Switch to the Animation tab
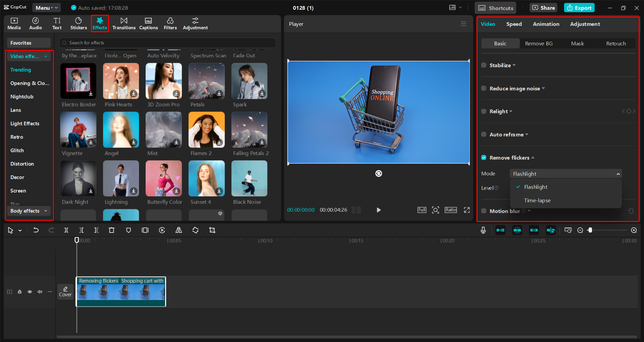Image resolution: width=644 pixels, height=342 pixels. 546,24
